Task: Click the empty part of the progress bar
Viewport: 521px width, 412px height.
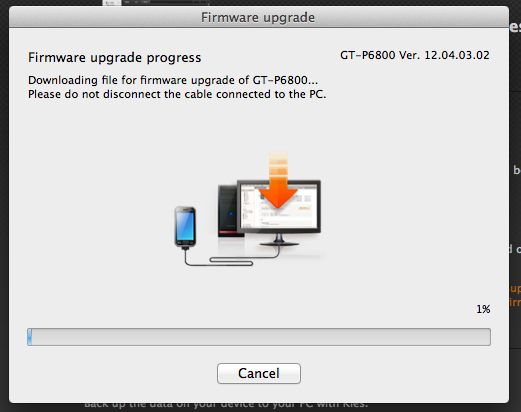Action: 261,337
